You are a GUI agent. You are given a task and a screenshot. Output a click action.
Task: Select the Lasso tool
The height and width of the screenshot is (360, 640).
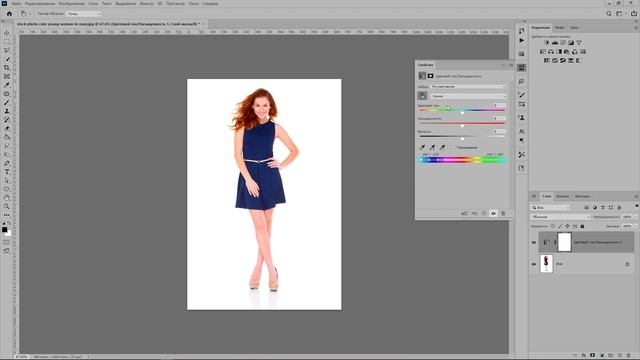click(x=7, y=50)
